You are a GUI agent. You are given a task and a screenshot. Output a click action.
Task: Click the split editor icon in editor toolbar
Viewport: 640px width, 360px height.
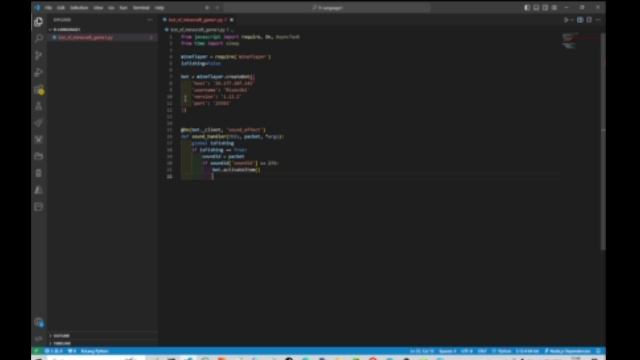click(589, 20)
